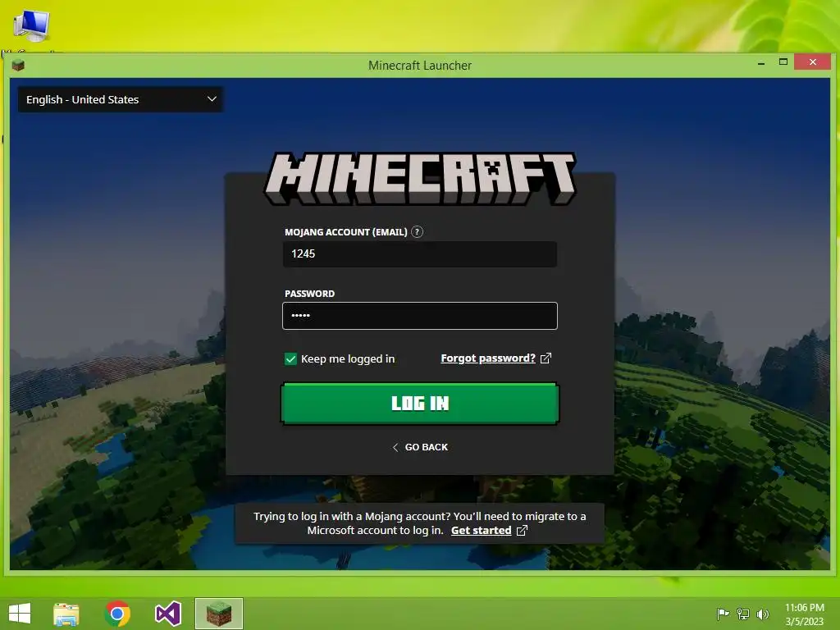Open the Forgot password? link
The width and height of the screenshot is (840, 630).
488,358
